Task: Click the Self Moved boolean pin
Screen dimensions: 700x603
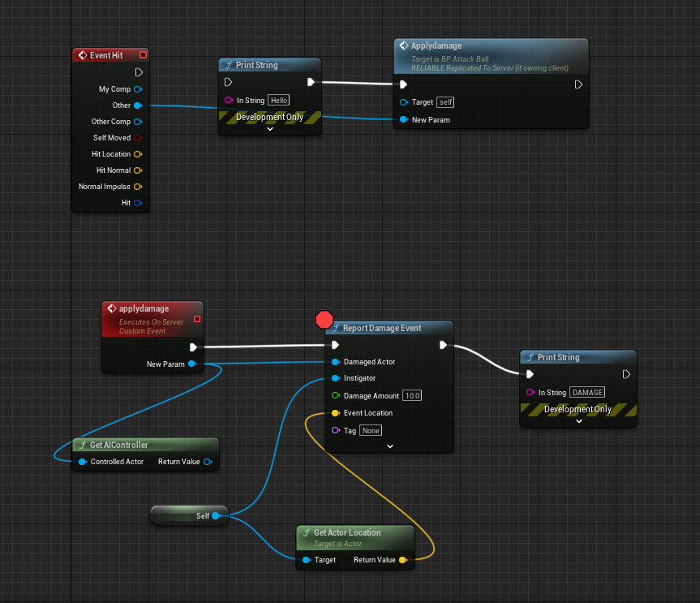Action: tap(138, 138)
